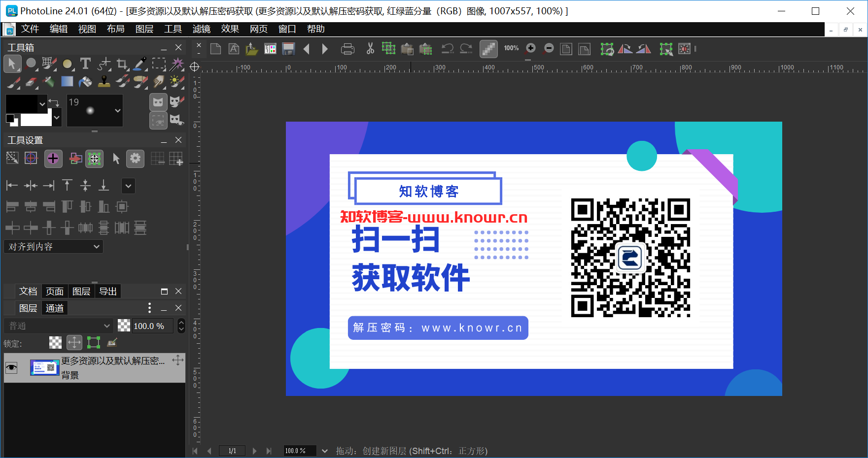The image size is (868, 458).
Task: Open the 滤镜 menu
Action: coord(202,29)
